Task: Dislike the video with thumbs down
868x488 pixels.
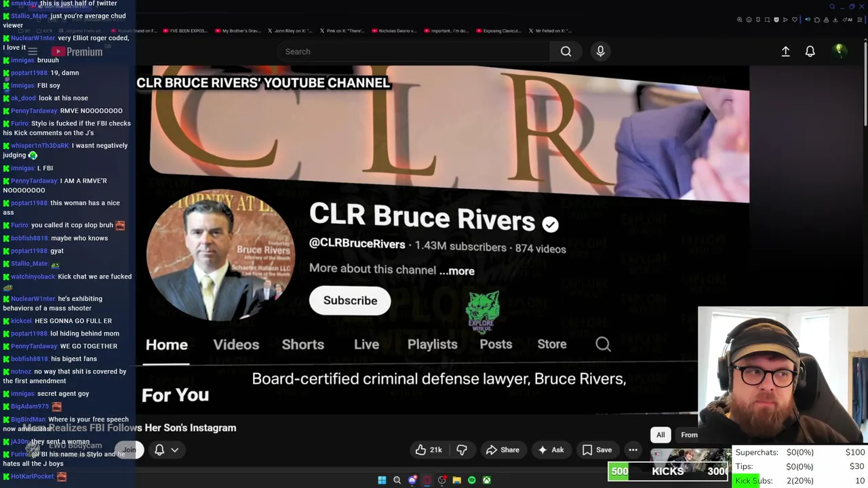Action: tap(462, 449)
